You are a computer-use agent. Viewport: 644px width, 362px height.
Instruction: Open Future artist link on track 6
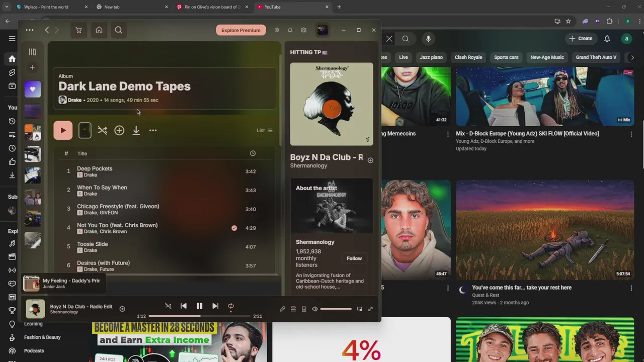[107, 269]
